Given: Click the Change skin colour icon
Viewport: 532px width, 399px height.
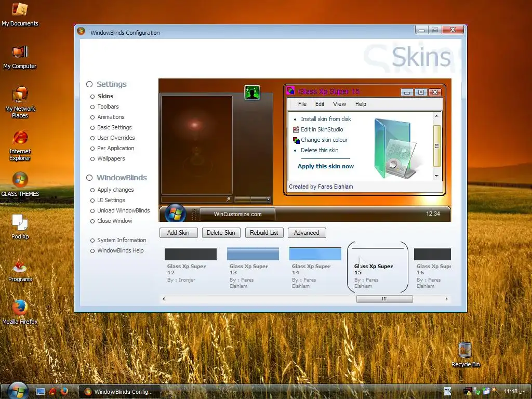Looking at the screenshot, I should tap(296, 140).
